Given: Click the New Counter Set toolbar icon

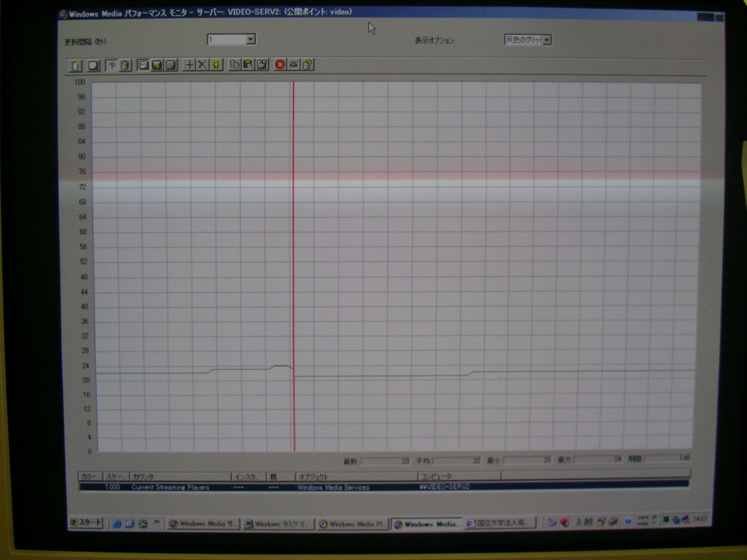Looking at the screenshot, I should click(76, 66).
